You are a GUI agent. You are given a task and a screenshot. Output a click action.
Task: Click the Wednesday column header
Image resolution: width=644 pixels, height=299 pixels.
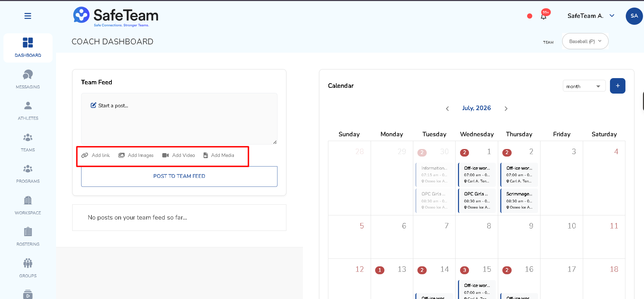[477, 134]
